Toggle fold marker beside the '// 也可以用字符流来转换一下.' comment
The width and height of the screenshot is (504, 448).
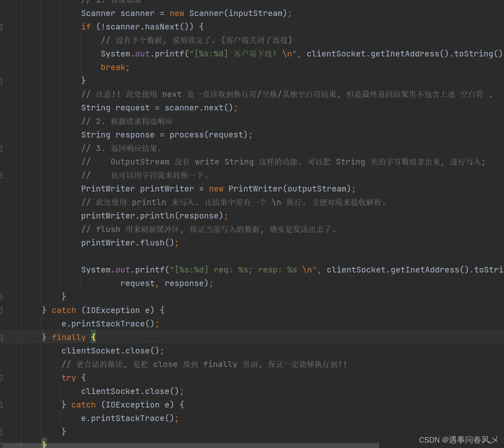coord(1,176)
